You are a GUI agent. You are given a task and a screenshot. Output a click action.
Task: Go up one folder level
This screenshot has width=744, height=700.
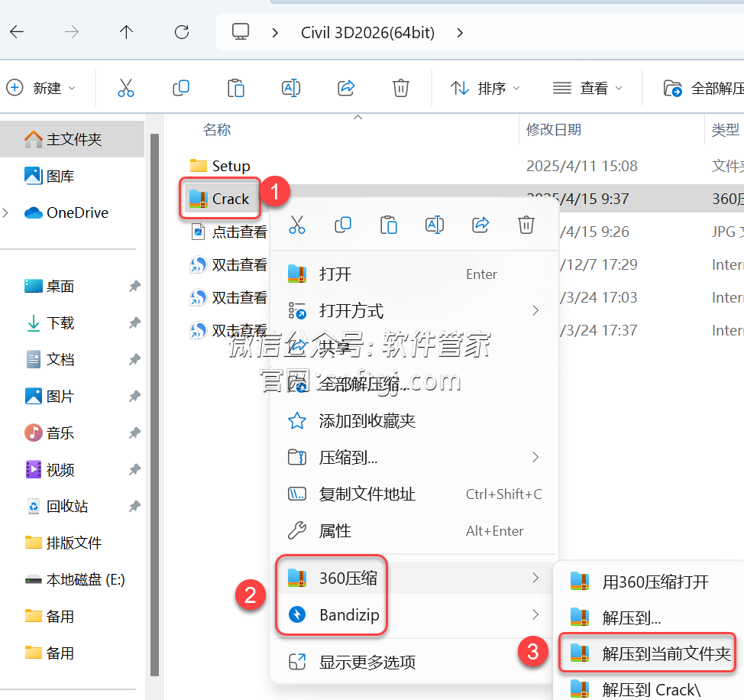tap(126, 32)
